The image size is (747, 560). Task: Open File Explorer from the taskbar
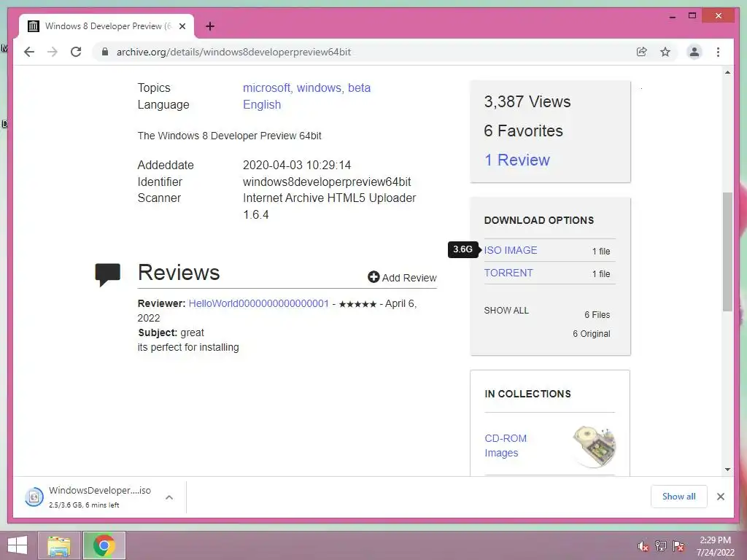pos(58,545)
